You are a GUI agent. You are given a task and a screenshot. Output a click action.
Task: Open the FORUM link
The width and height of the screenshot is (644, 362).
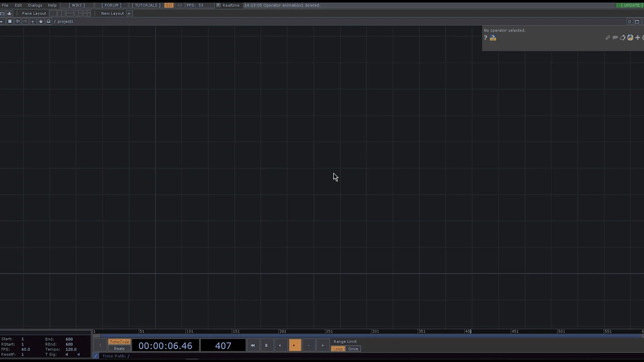point(111,6)
